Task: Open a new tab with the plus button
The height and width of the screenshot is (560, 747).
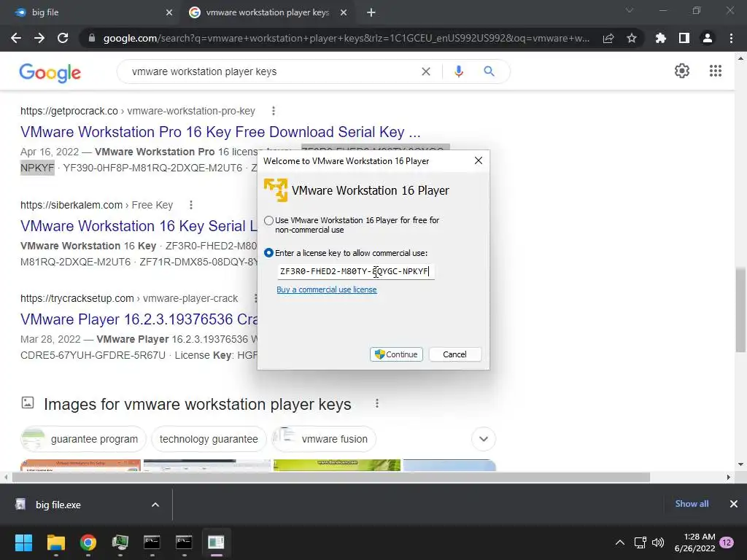Action: coord(371,12)
